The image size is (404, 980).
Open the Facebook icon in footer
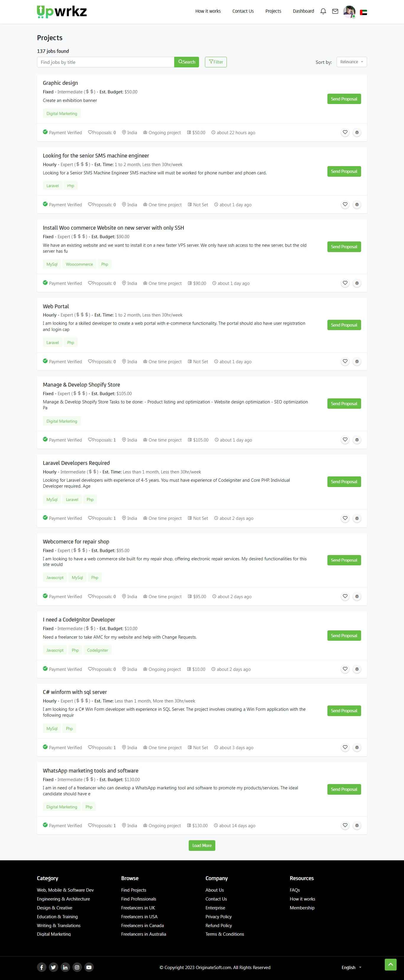41,967
